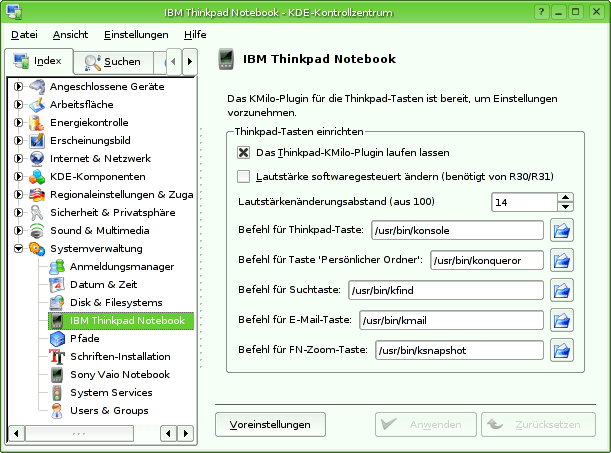This screenshot has height=453, width=611.
Task: Switch to the Index tab
Action: tap(39, 61)
